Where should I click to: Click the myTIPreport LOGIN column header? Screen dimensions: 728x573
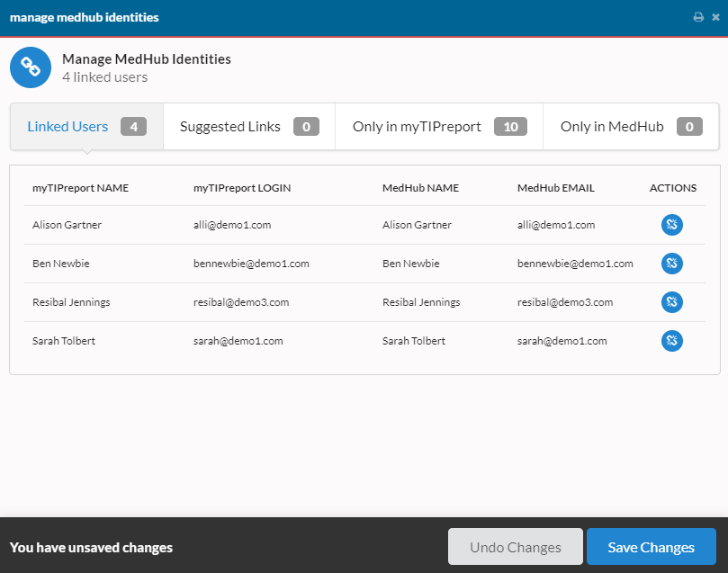pos(242,188)
